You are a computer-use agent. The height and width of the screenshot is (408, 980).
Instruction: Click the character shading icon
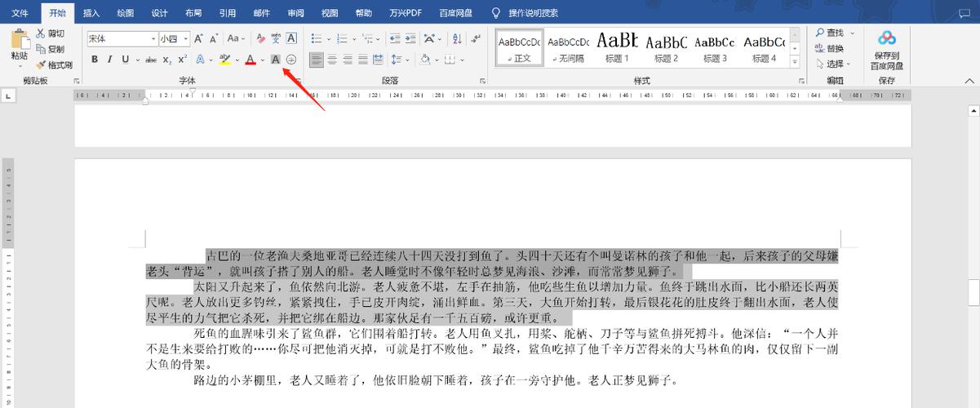[276, 60]
